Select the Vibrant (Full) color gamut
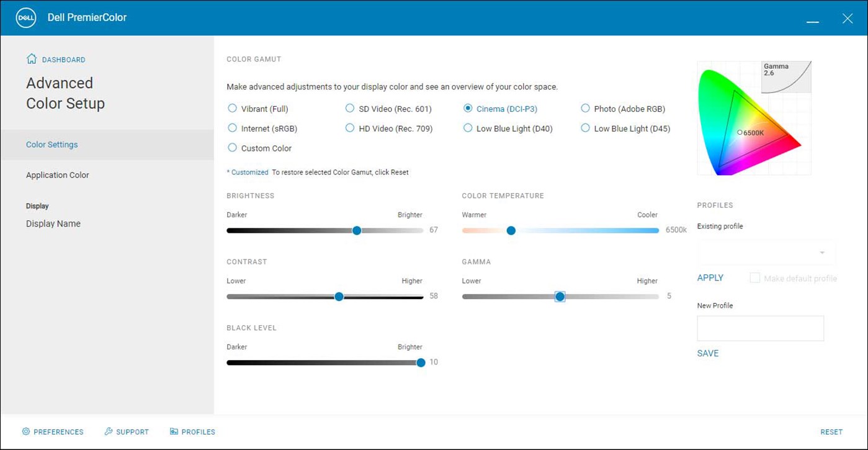 [x=232, y=108]
